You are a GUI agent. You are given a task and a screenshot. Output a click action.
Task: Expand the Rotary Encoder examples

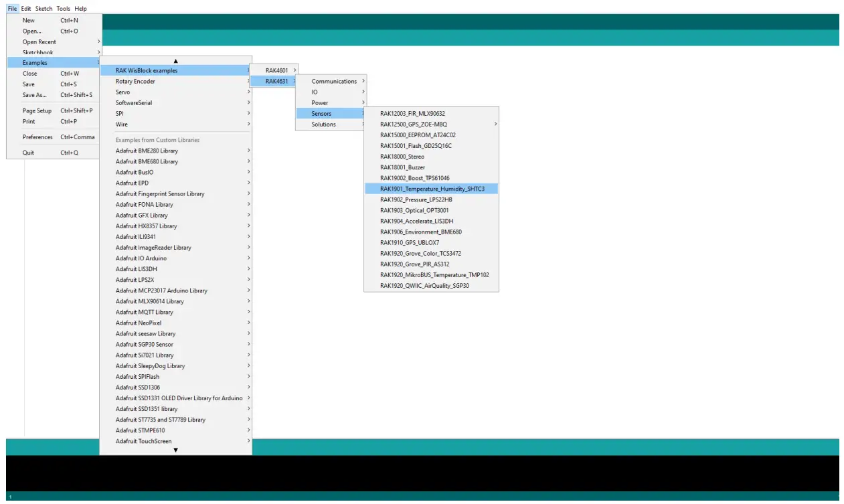click(176, 81)
